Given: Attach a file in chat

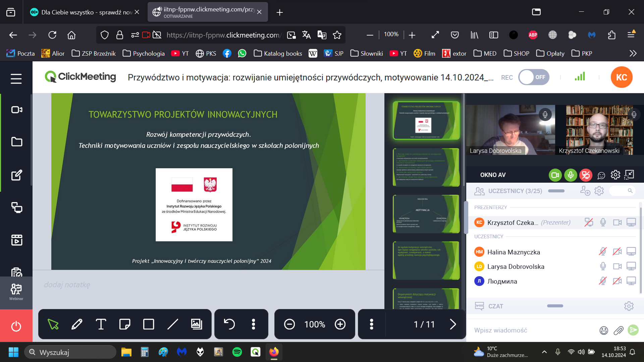Looking at the screenshot, I should click(618, 330).
